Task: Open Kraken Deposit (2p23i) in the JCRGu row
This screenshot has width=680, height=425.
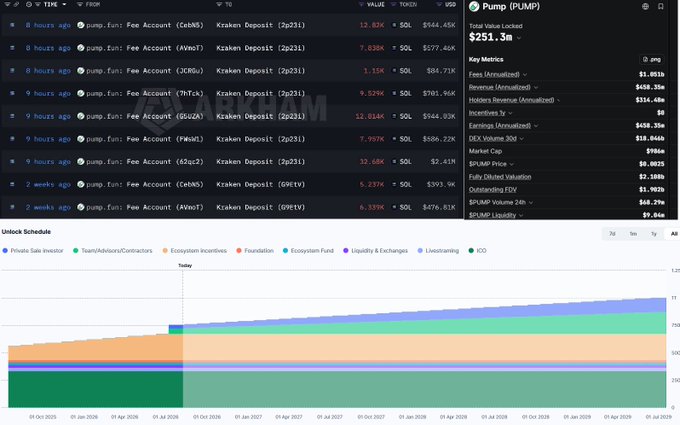Action: pyautogui.click(x=261, y=71)
